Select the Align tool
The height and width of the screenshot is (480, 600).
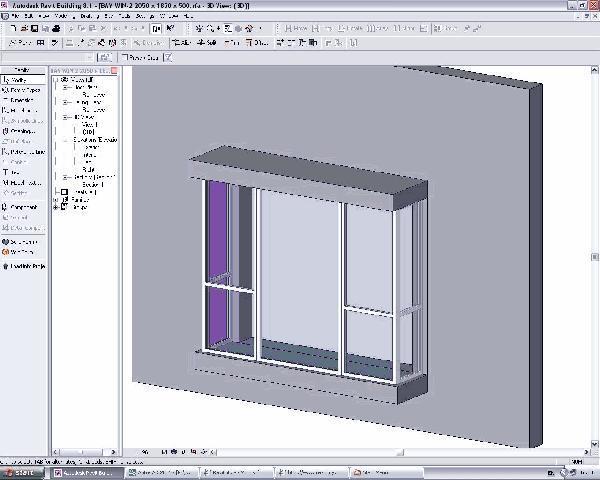tap(181, 43)
